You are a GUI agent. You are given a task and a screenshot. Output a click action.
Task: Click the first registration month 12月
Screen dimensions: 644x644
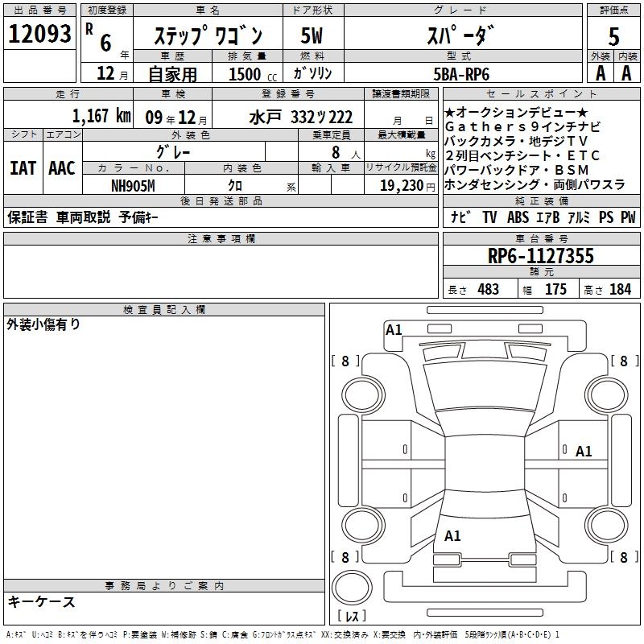113,73
